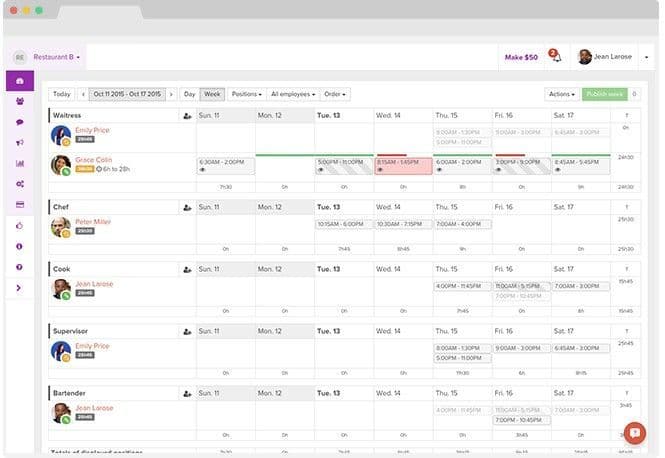Click the megaphone announcements sidebar icon

[19, 143]
